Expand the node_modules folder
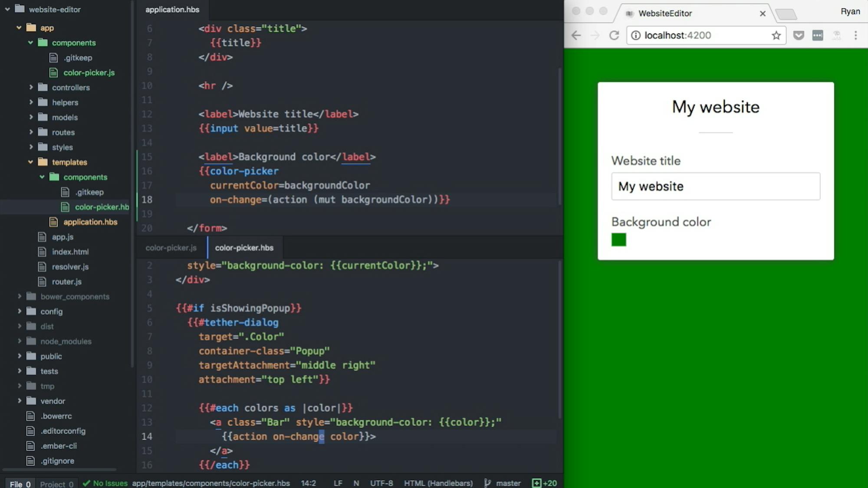 pos(20,341)
